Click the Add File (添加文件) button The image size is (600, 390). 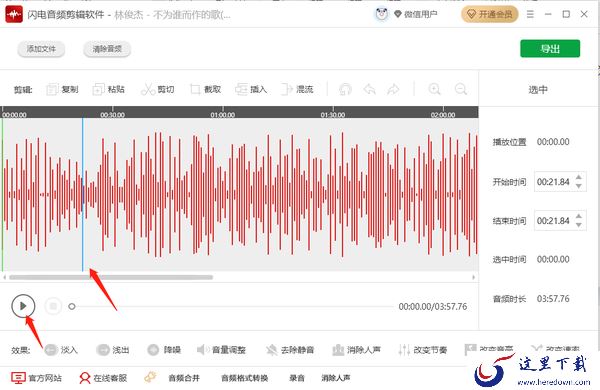[x=41, y=49]
